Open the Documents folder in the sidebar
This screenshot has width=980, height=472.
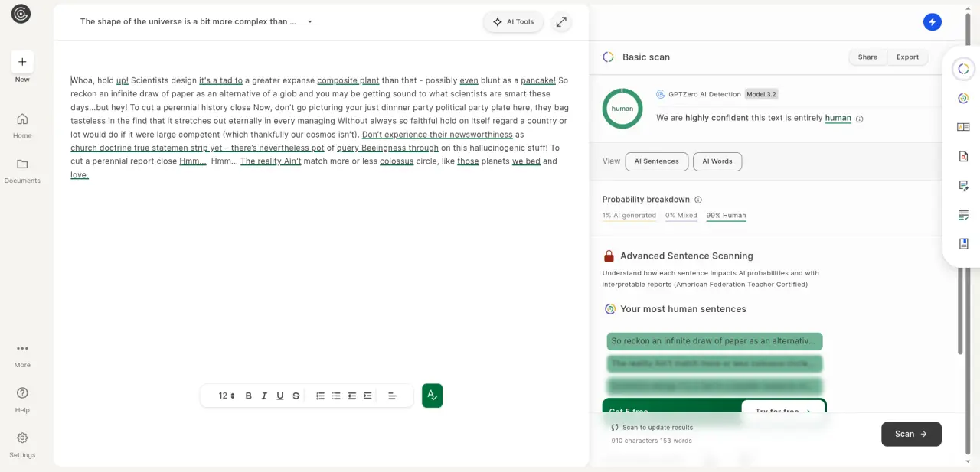pos(22,171)
